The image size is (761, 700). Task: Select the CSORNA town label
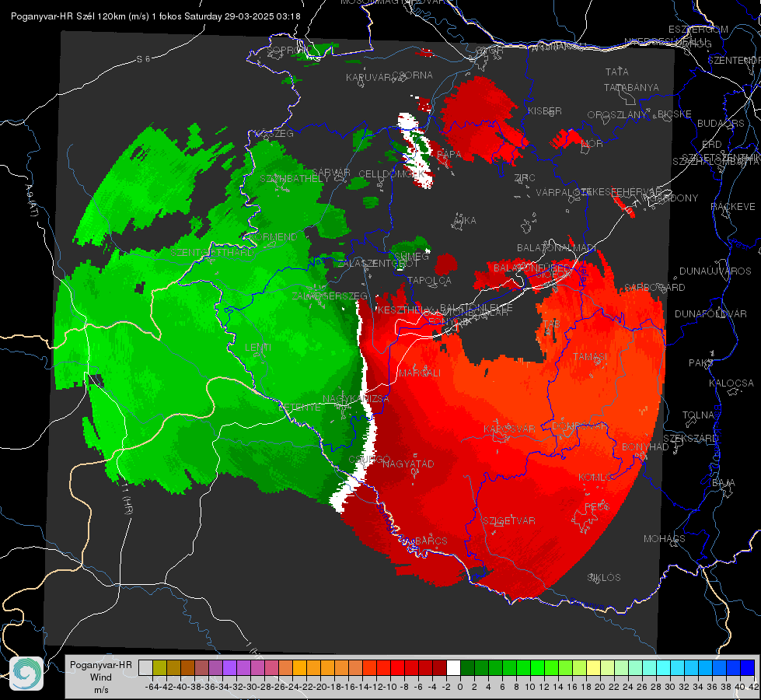tap(412, 75)
